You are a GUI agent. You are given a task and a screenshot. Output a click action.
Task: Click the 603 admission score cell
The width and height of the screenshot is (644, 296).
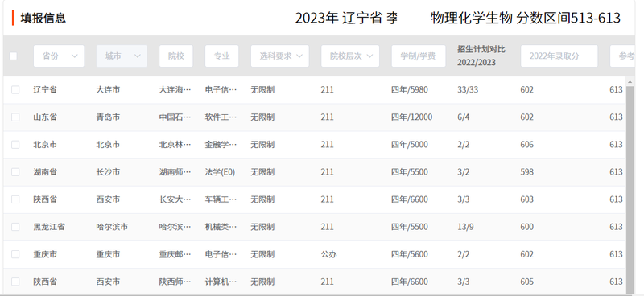click(527, 199)
